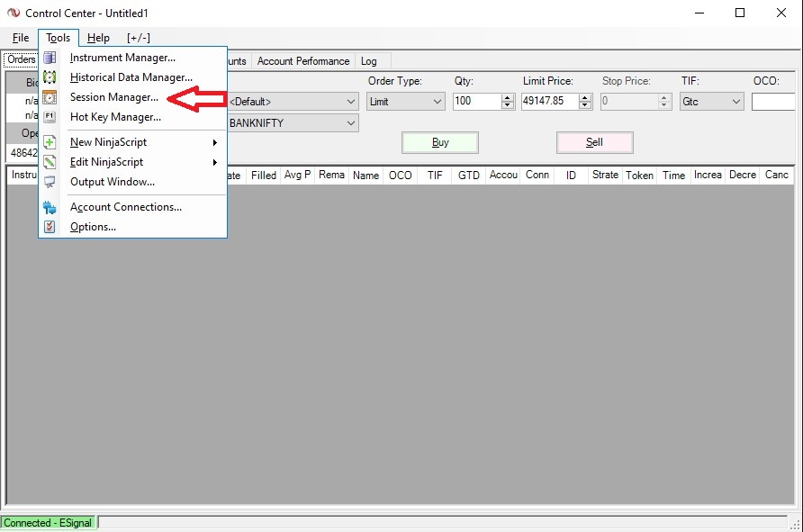This screenshot has height=532, width=803.
Task: Click the OCO column header
Action: [x=401, y=176]
